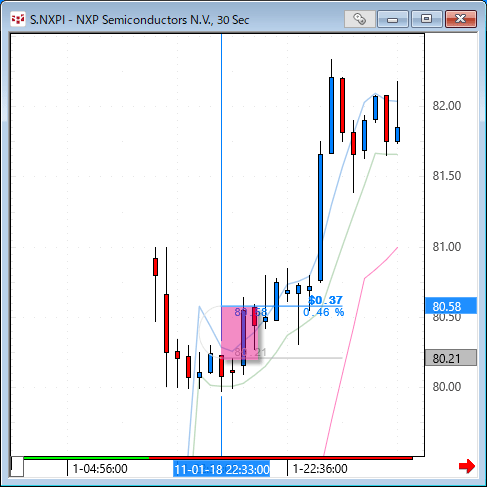Viewport: 487px width, 487px height.
Task: Click the 80.00 price axis label
Action: [x=447, y=387]
